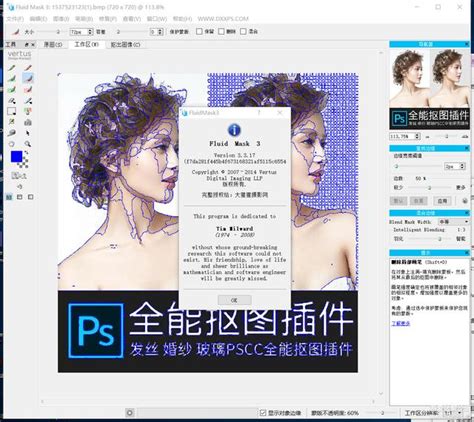Image resolution: width=474 pixels, height=422 pixels.
Task: Switch to the 工作区 tab
Action: 86,44
